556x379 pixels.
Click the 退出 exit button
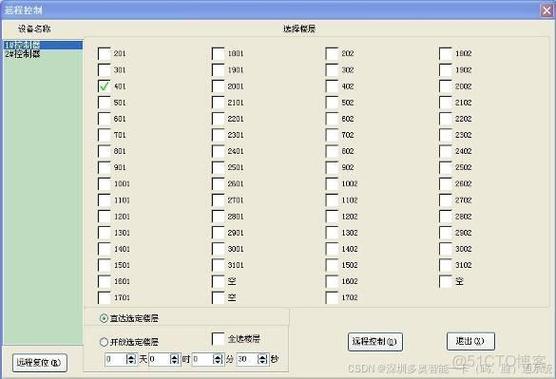[470, 341]
